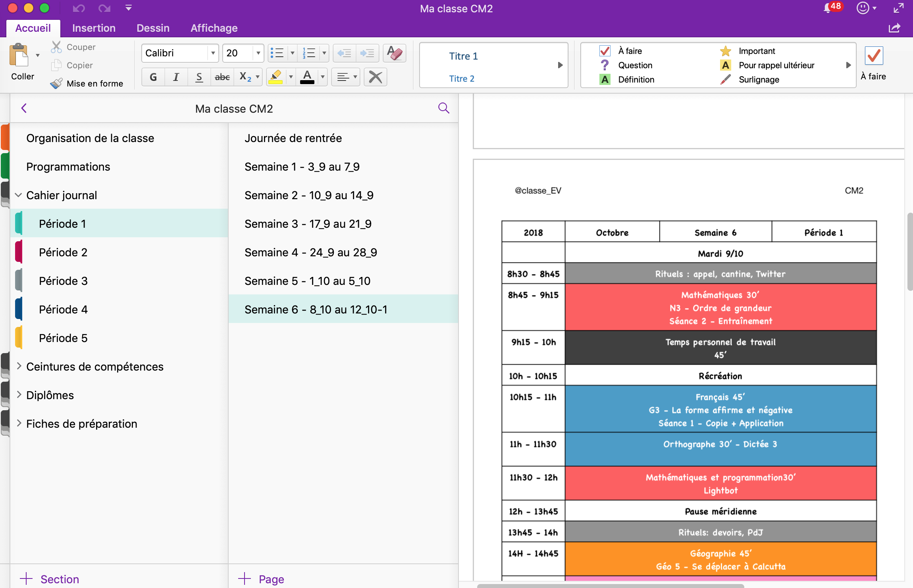The width and height of the screenshot is (913, 588).
Task: Click the Delete X icon in ribbon
Action: pyautogui.click(x=375, y=77)
